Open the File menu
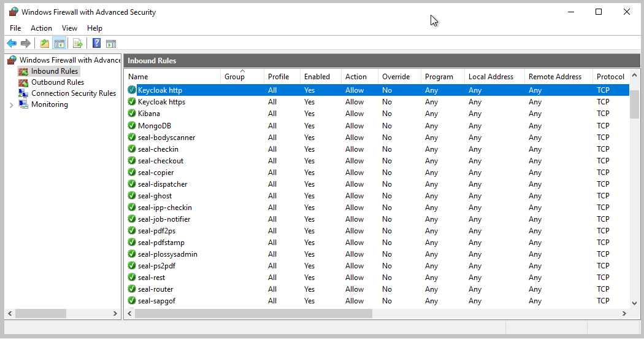This screenshot has width=644, height=339. 15,28
